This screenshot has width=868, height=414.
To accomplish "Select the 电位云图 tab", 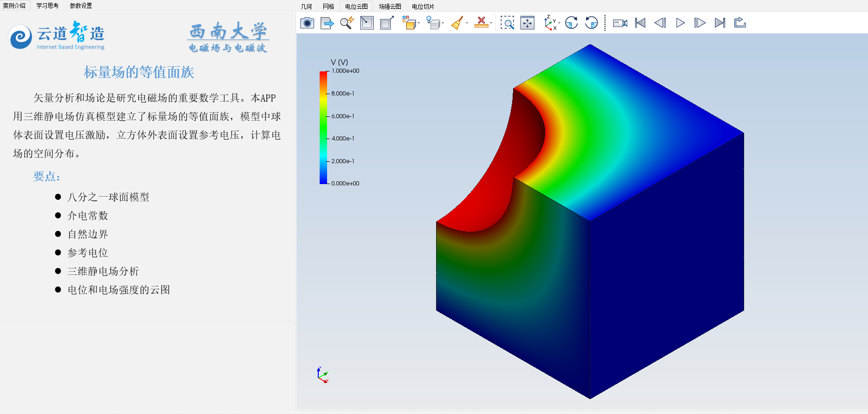I will (356, 6).
